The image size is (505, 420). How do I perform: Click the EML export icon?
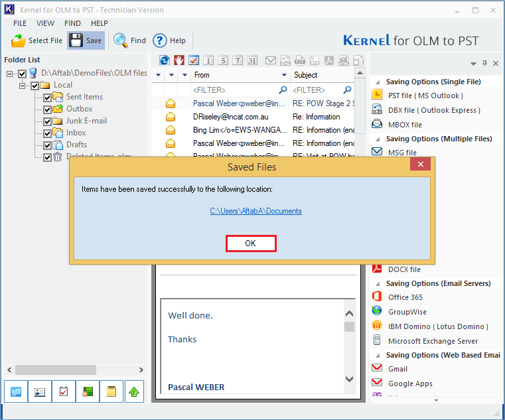285,60
